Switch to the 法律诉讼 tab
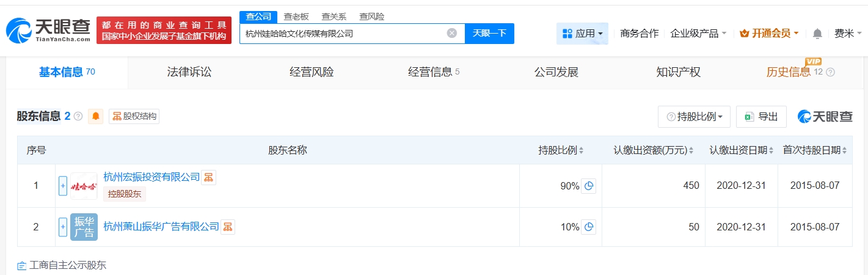The height and width of the screenshot is (275, 868). [189, 72]
